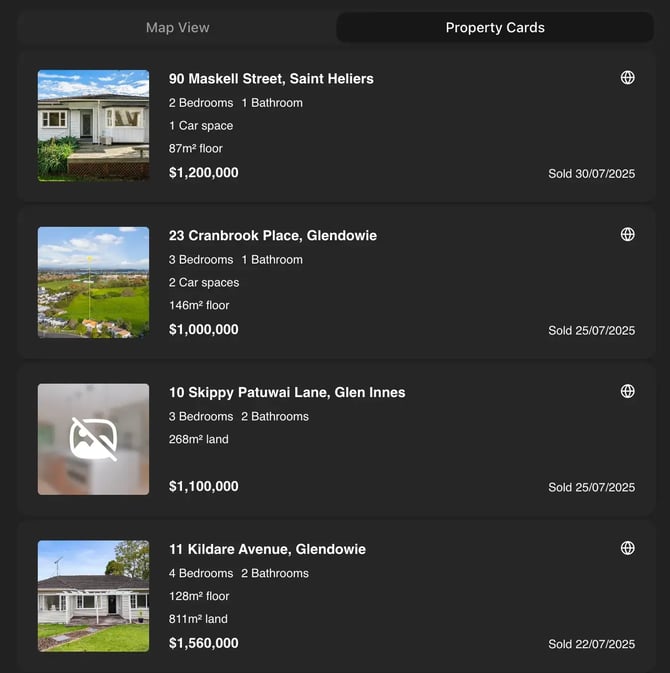This screenshot has height=673, width=670.
Task: Click globe icon for 11 Kildare Avenue
Action: click(x=628, y=549)
